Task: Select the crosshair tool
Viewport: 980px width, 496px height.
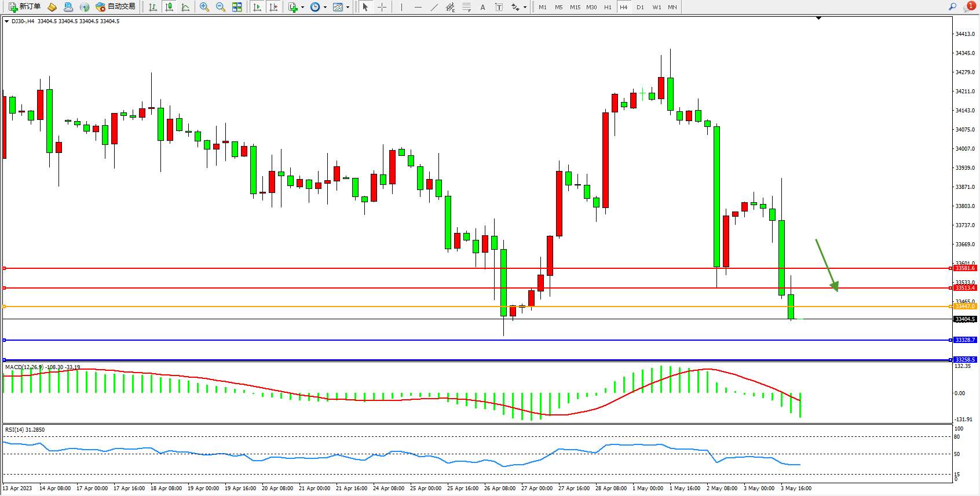Action: click(x=382, y=7)
